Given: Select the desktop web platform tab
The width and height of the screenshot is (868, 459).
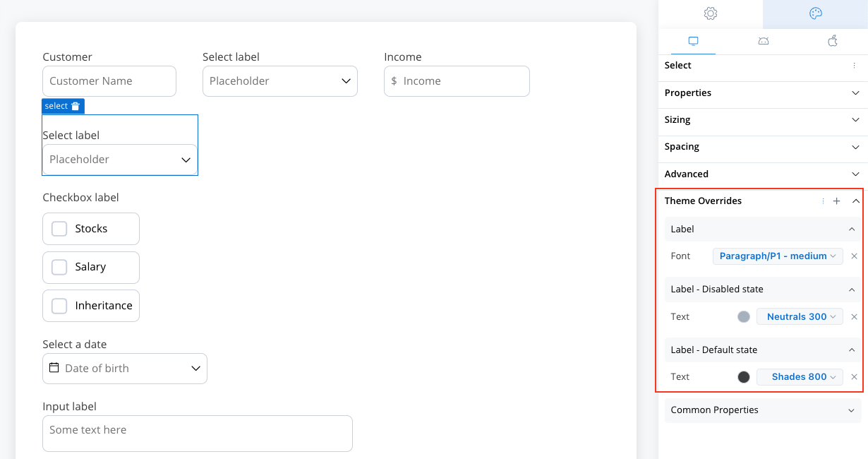Looking at the screenshot, I should pyautogui.click(x=693, y=41).
